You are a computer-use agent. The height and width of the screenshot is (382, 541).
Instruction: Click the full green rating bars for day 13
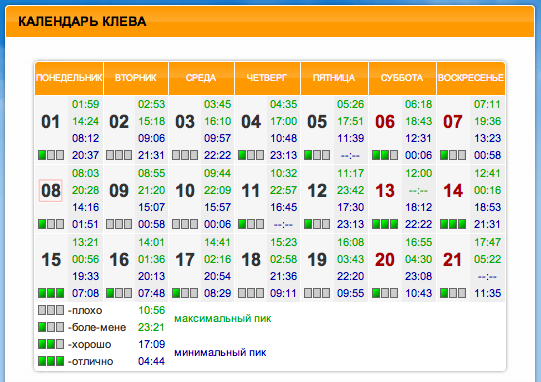[385, 224]
